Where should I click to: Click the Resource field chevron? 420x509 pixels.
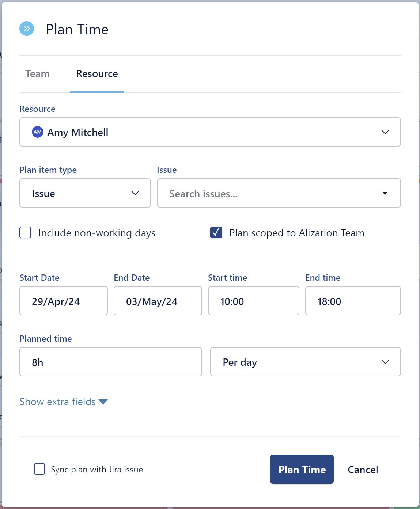coord(385,132)
